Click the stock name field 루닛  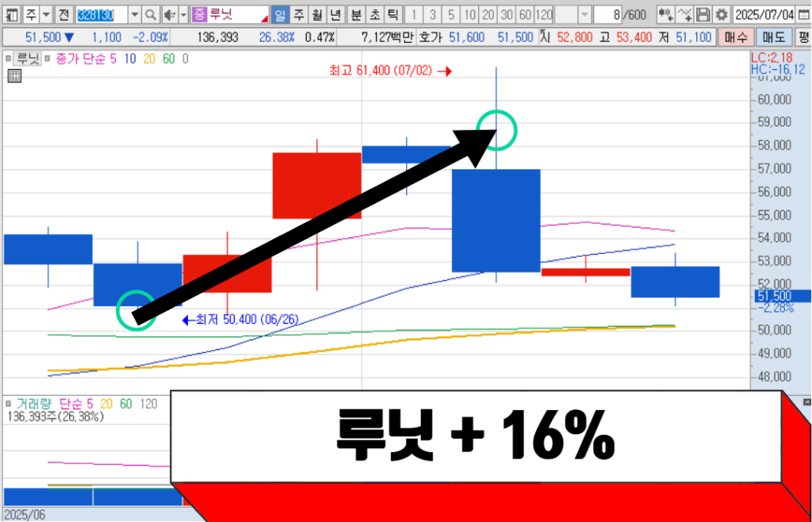click(x=238, y=14)
